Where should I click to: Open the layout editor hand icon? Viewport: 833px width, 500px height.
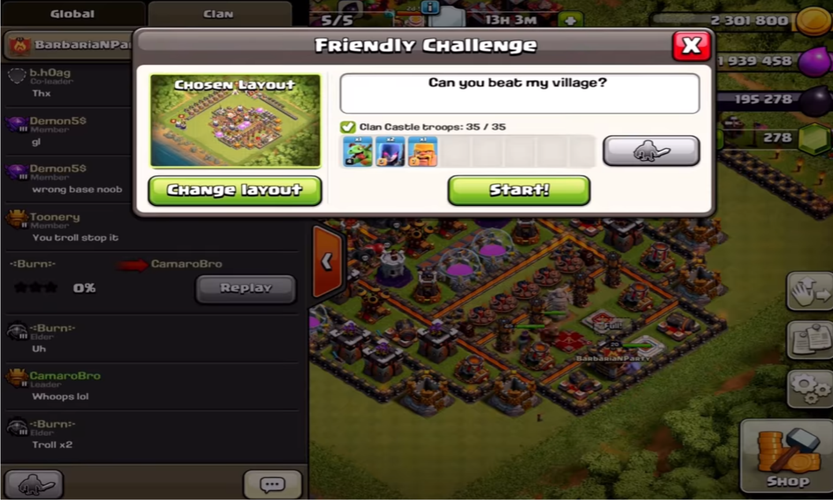810,291
